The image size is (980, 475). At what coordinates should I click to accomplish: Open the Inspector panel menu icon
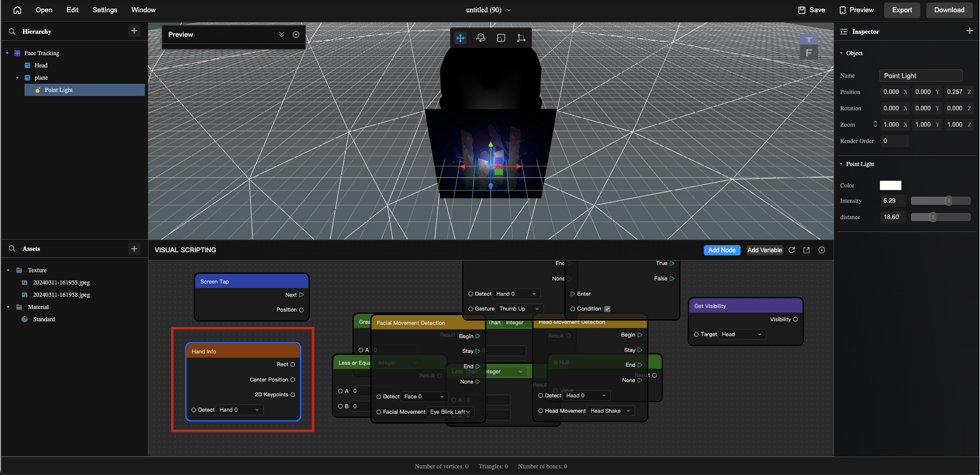point(844,32)
